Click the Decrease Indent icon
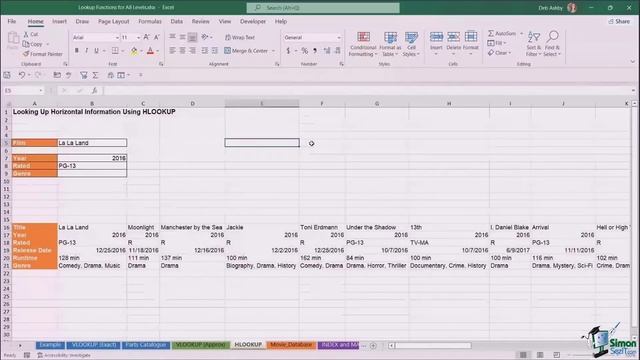 coord(204,51)
